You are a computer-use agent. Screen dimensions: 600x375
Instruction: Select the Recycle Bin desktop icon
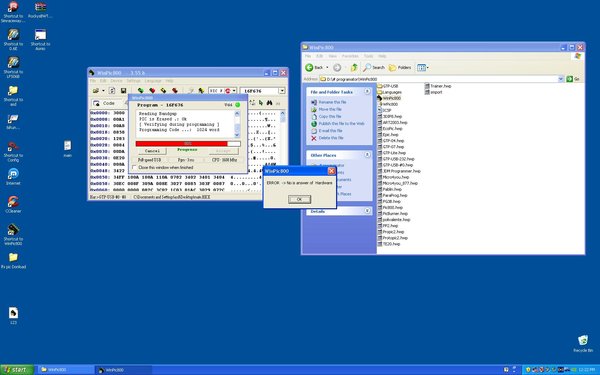click(583, 343)
